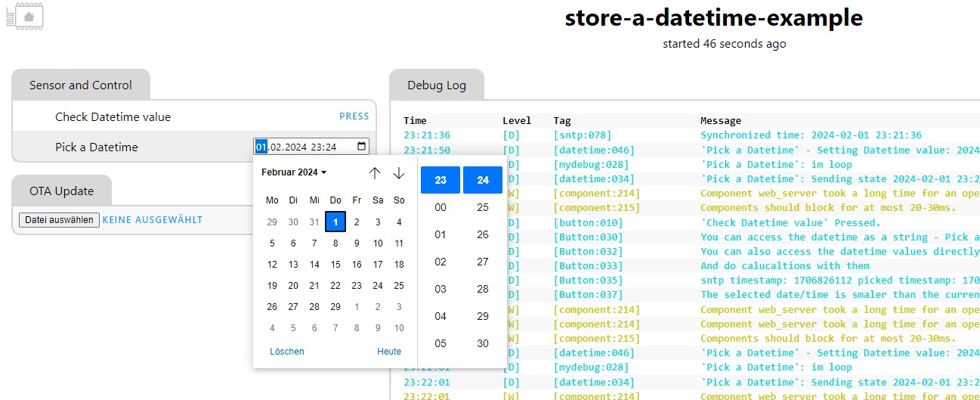The width and height of the screenshot is (980, 400).
Task: Click the started 46 seconds ago text
Action: click(725, 44)
